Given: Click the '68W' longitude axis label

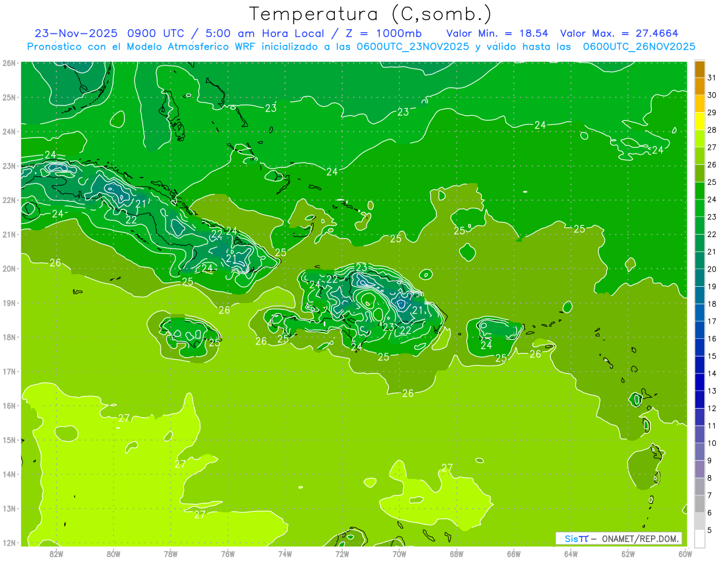Looking at the screenshot, I should [x=457, y=554].
